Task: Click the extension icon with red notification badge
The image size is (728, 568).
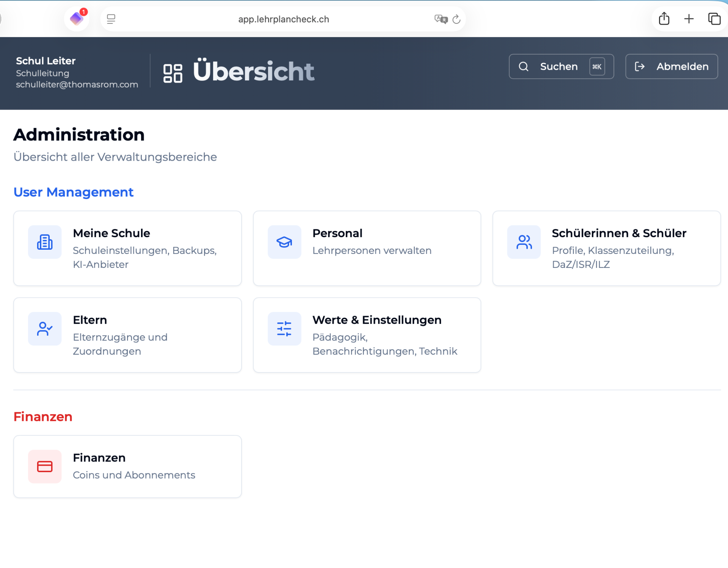Action: click(x=77, y=18)
